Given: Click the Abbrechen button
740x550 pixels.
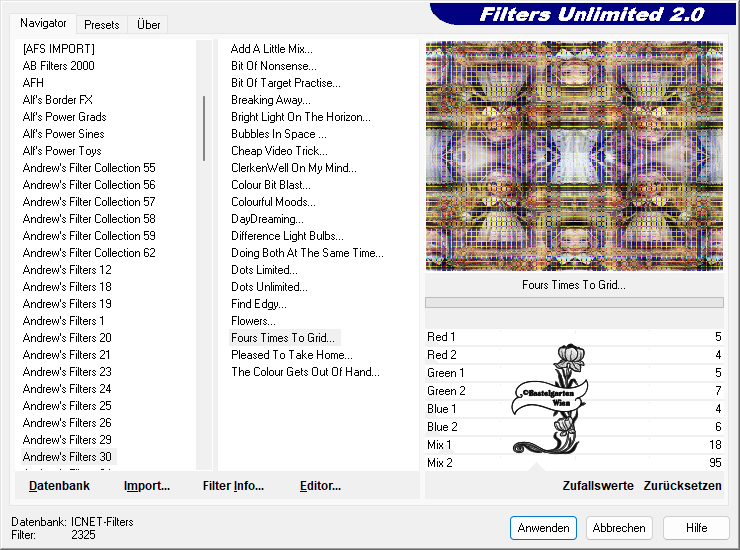Looking at the screenshot, I should [619, 528].
